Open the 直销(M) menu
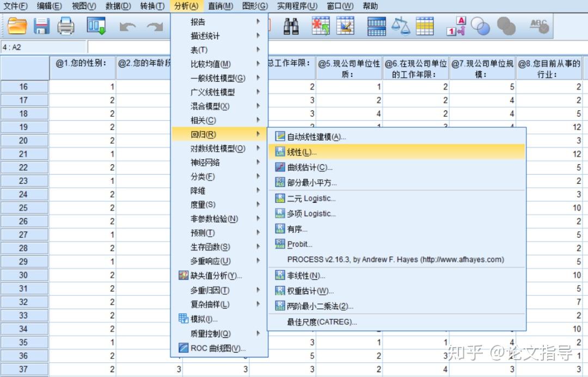 pos(220,6)
